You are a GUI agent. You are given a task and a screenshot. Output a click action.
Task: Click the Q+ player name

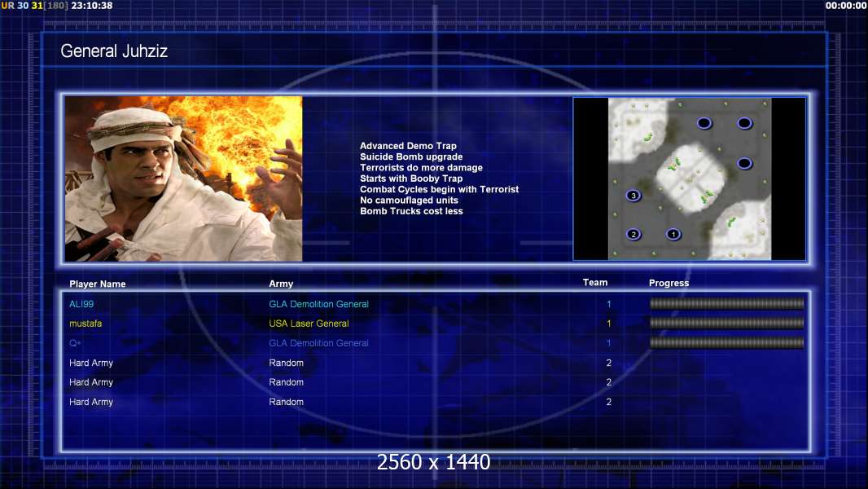[76, 343]
